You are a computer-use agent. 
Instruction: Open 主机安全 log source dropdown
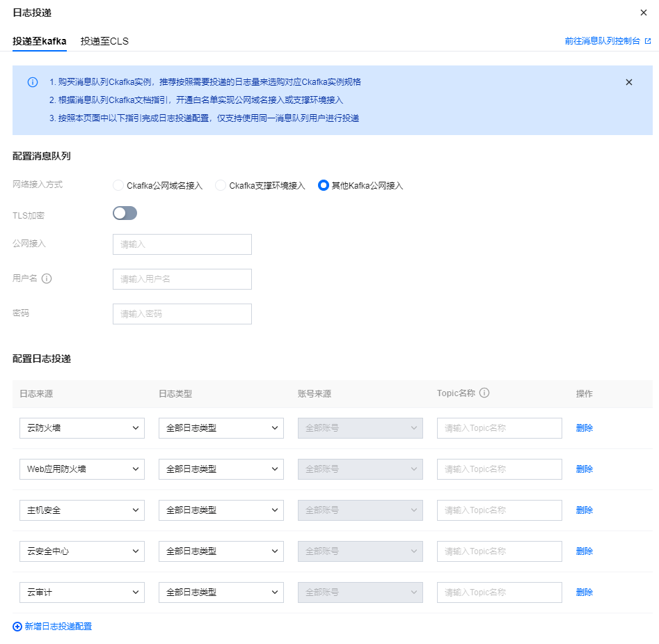(82, 510)
